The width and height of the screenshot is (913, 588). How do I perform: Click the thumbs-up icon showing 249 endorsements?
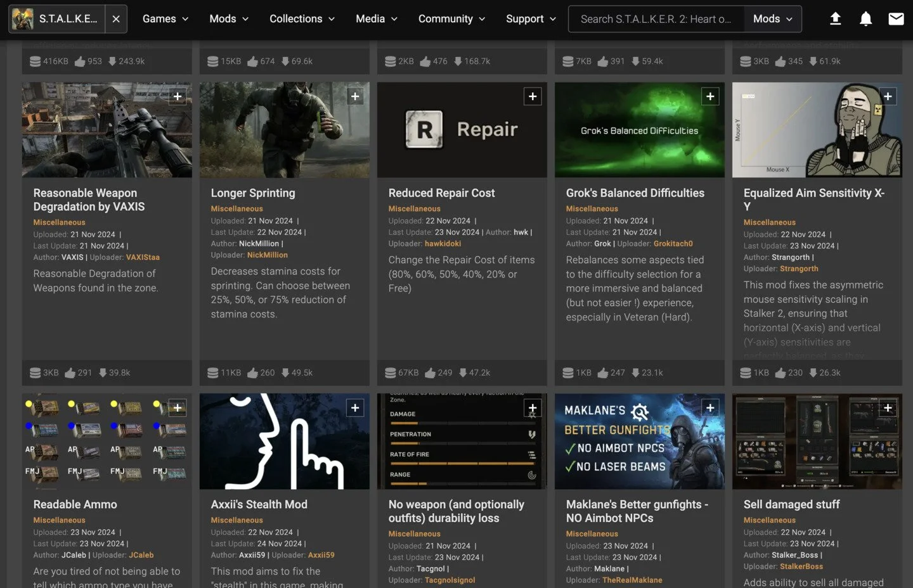pyautogui.click(x=430, y=373)
